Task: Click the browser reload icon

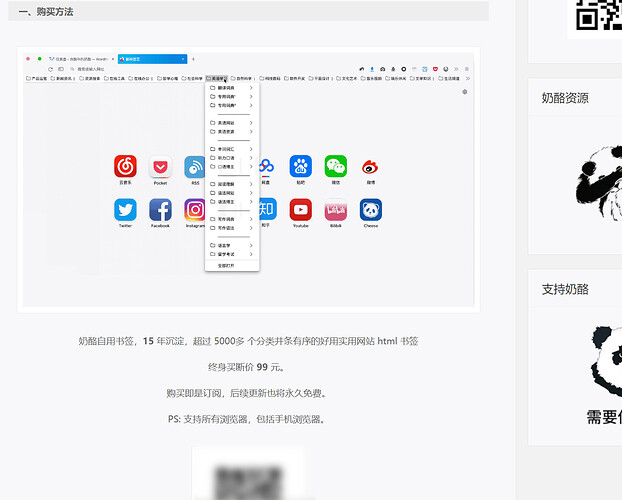Action: click(50, 69)
